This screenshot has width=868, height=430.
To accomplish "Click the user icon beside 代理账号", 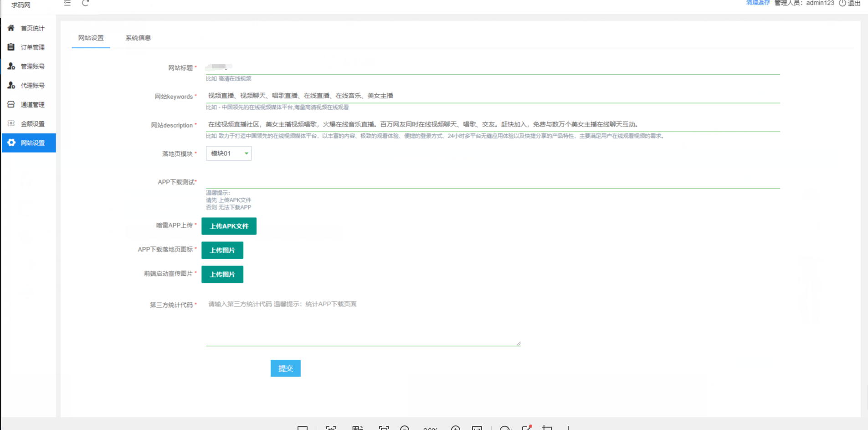I will (11, 85).
